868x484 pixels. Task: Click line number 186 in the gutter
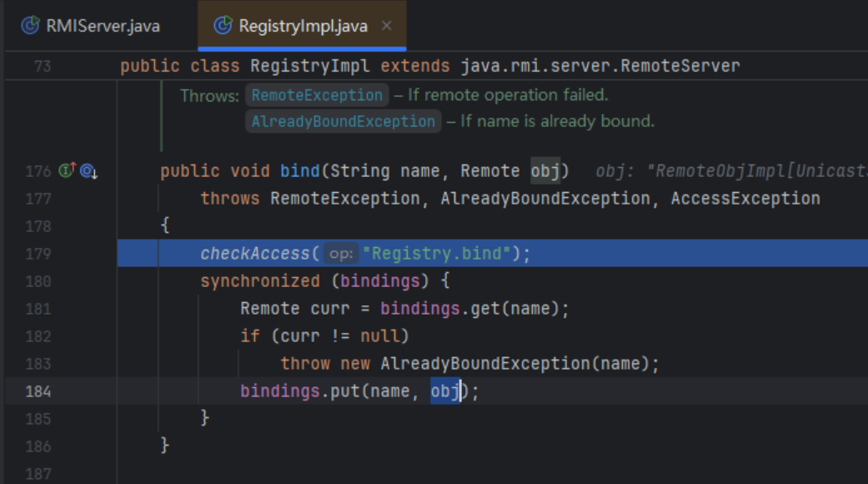coord(38,446)
